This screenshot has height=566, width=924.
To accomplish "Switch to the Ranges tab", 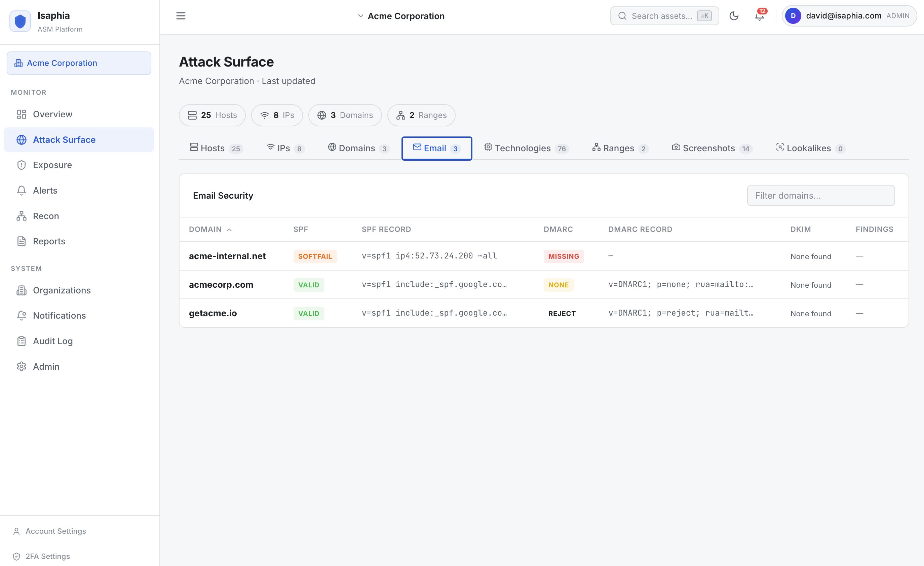I will [x=620, y=148].
